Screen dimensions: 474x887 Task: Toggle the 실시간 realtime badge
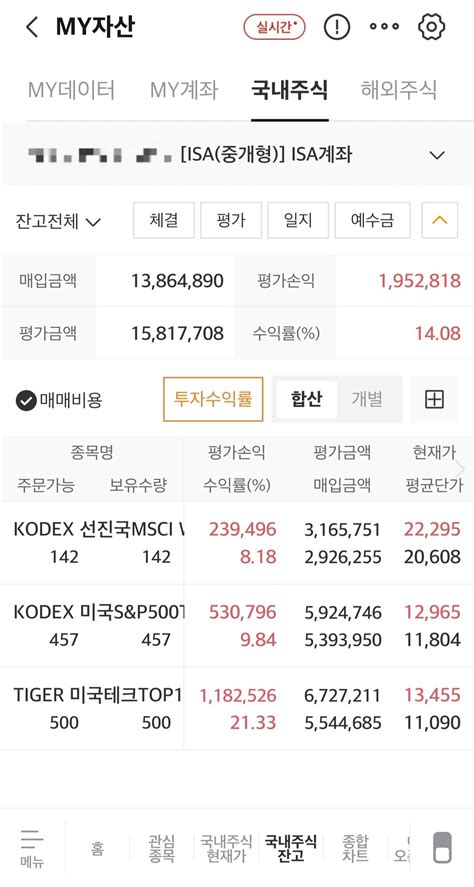pyautogui.click(x=274, y=27)
